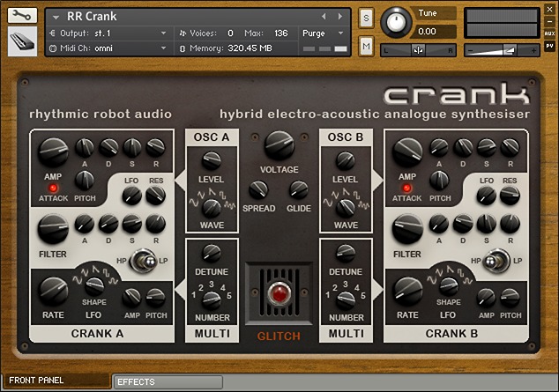Click OSC B multi DETUNE knob
This screenshot has width=559, height=392.
click(x=345, y=253)
